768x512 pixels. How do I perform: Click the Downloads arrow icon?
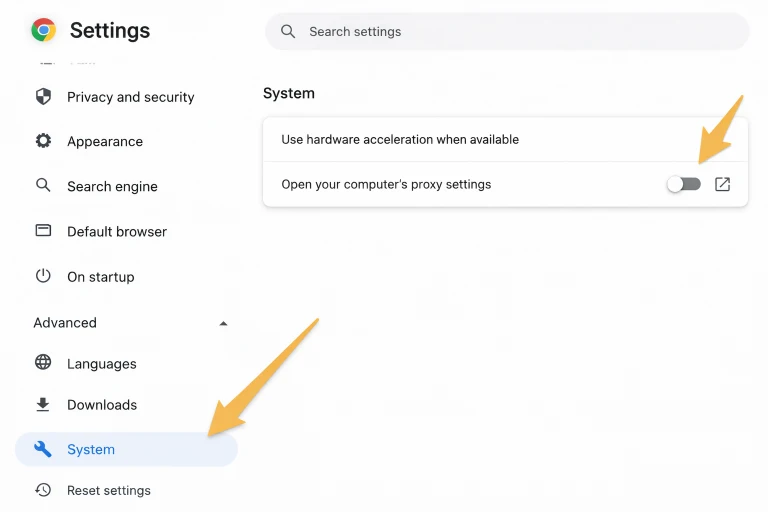43,405
